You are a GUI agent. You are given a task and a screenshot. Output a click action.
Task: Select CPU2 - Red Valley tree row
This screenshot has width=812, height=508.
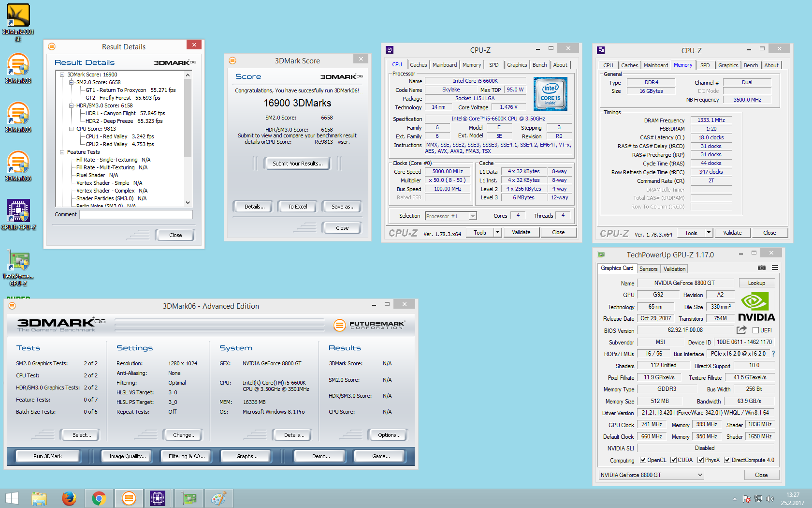pos(120,144)
